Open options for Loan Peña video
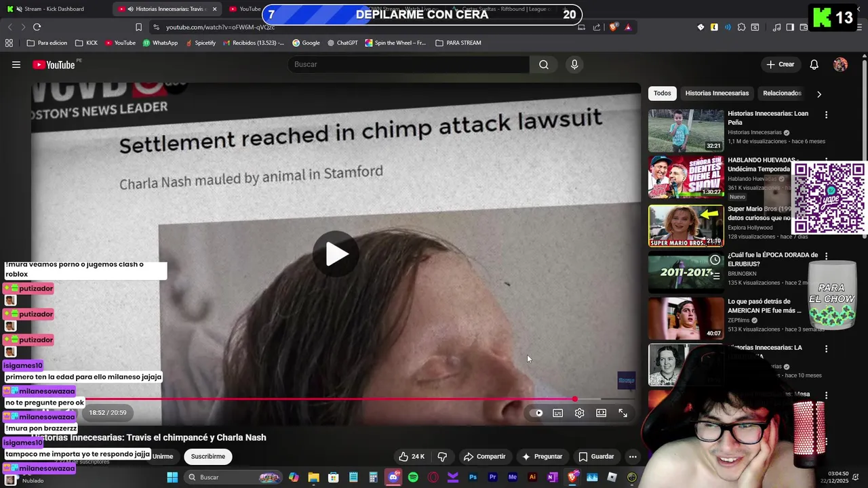This screenshot has height=488, width=868. pyautogui.click(x=826, y=115)
